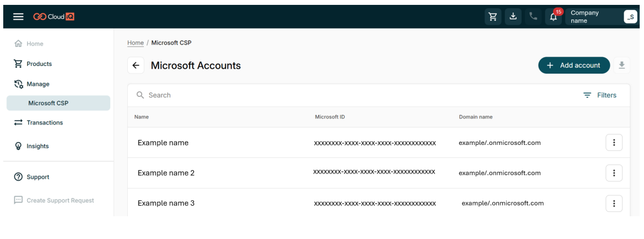Click the Home breadcrumb link
644x239 pixels.
pos(135,43)
